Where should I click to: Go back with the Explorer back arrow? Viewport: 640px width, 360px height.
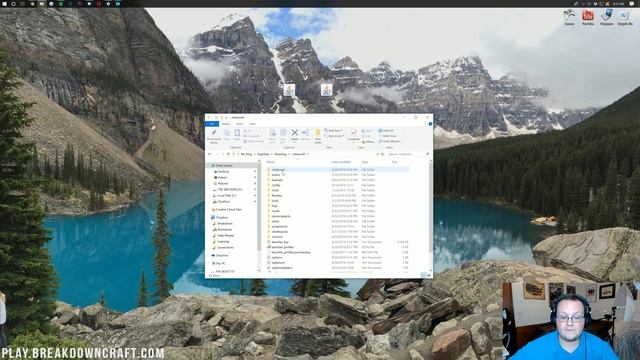[210, 154]
